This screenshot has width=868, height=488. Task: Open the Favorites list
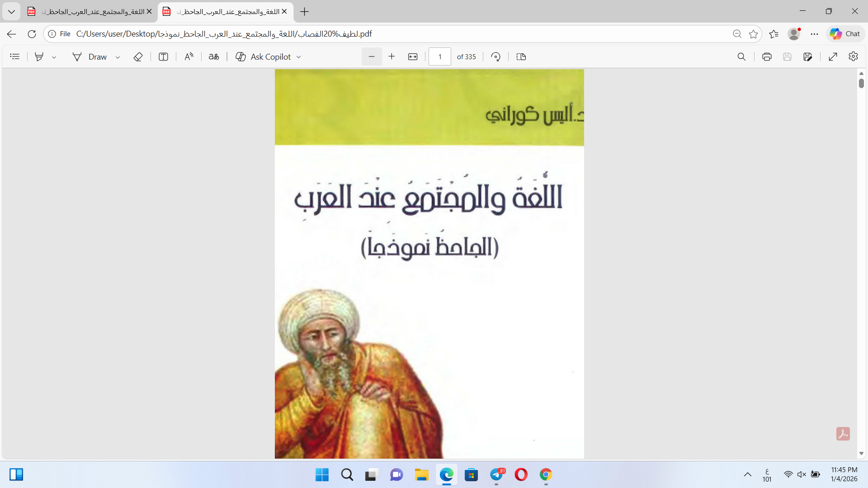click(774, 34)
